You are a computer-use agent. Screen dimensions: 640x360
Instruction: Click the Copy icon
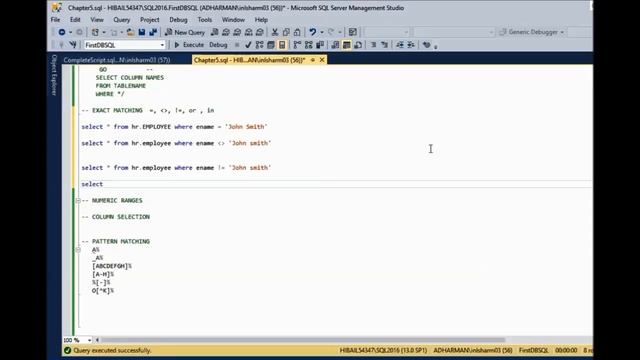click(286, 32)
